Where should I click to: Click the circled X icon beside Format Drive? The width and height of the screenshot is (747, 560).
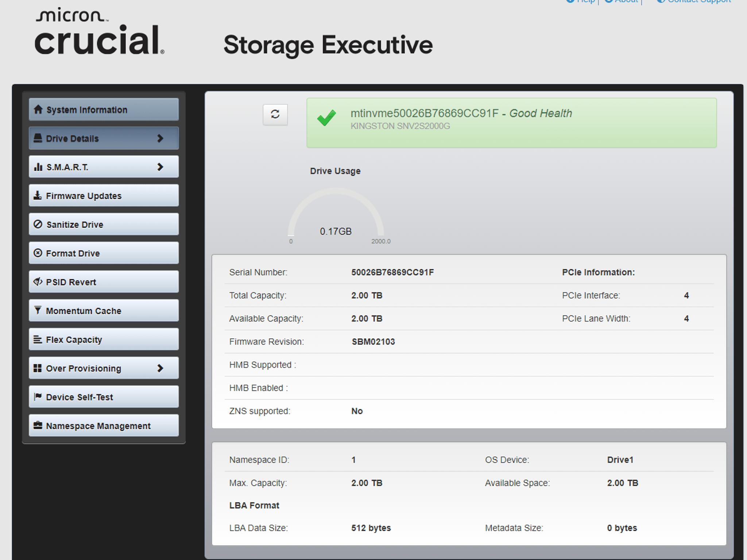[x=38, y=253]
